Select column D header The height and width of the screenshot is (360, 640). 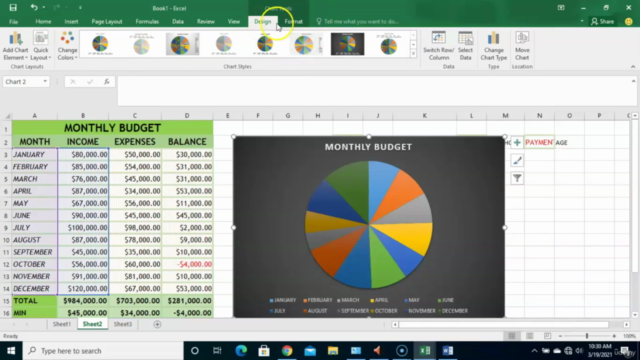coord(187,116)
